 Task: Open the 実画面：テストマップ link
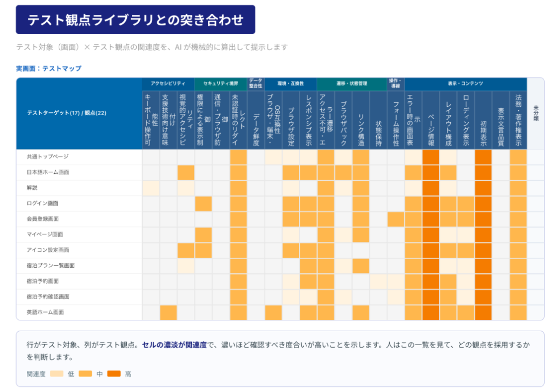pos(49,69)
